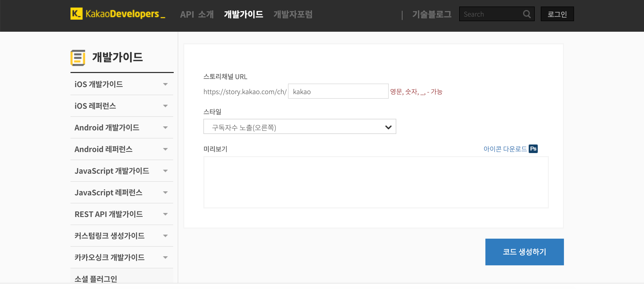This screenshot has height=289, width=644.
Task: Click 코드 생성하기 button
Action: pyautogui.click(x=524, y=252)
